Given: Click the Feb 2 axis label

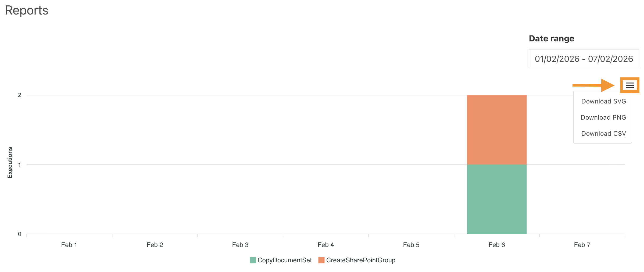Looking at the screenshot, I should [x=155, y=245].
